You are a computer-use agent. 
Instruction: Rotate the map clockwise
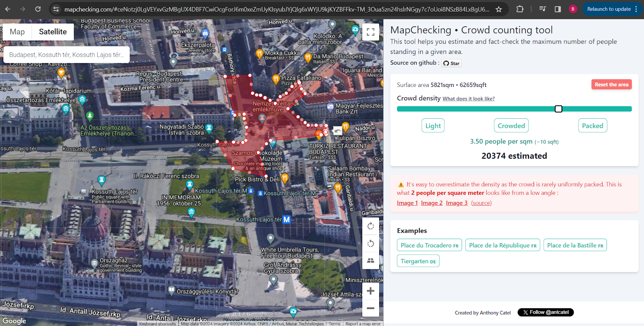pyautogui.click(x=371, y=226)
